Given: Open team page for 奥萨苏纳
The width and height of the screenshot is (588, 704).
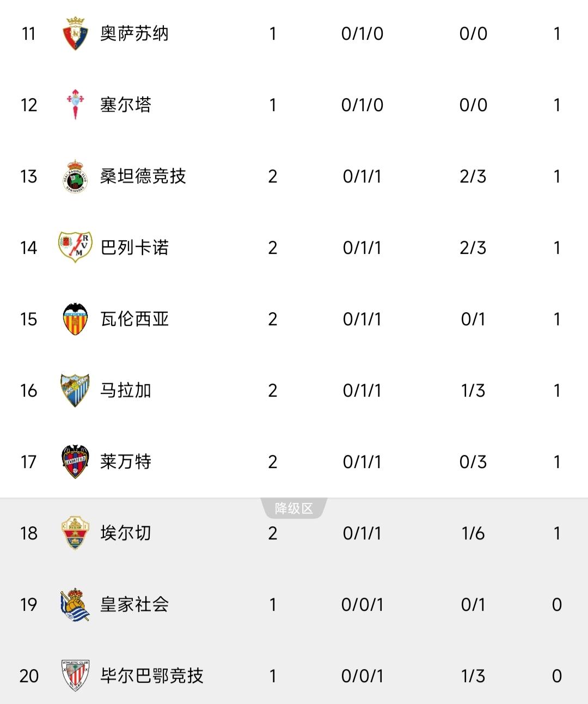Looking at the screenshot, I should point(134,34).
